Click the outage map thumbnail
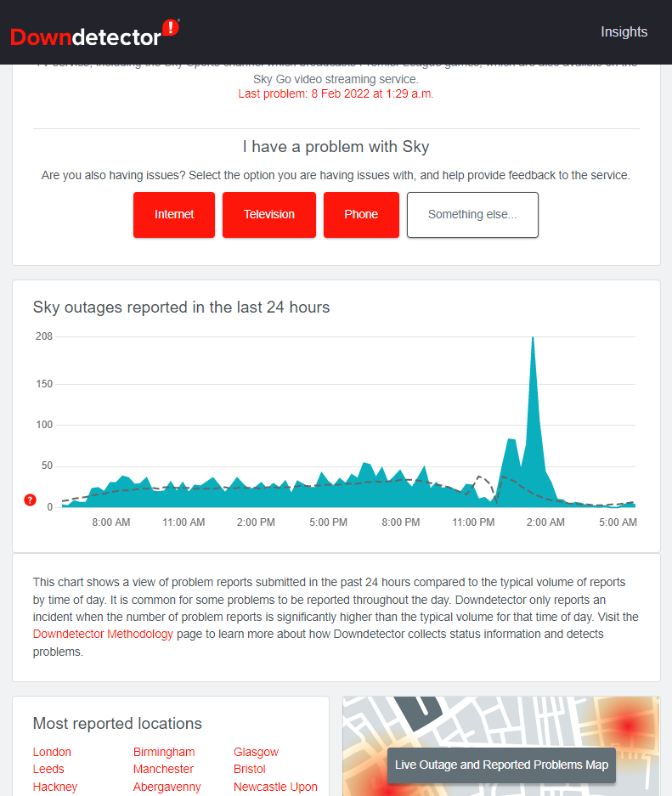The width and height of the screenshot is (672, 796). pyautogui.click(x=501, y=746)
